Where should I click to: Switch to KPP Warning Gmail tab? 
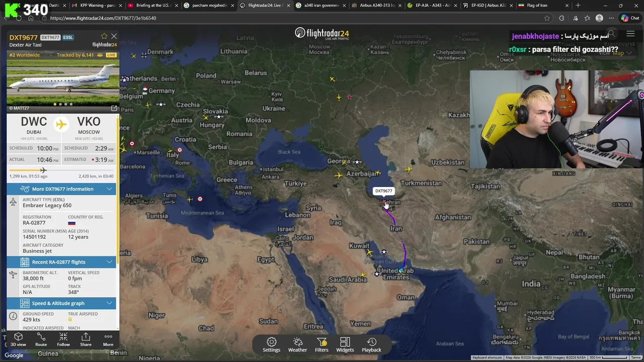(98, 6)
